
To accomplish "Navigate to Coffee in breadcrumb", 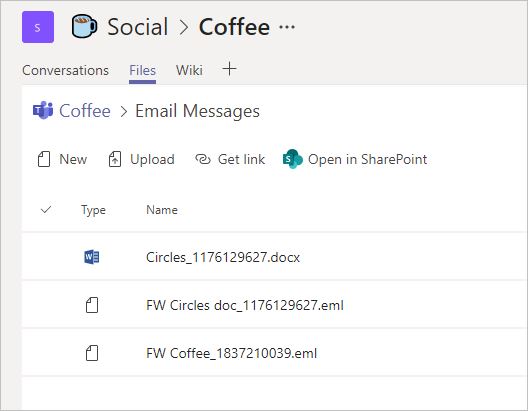I will [85, 111].
